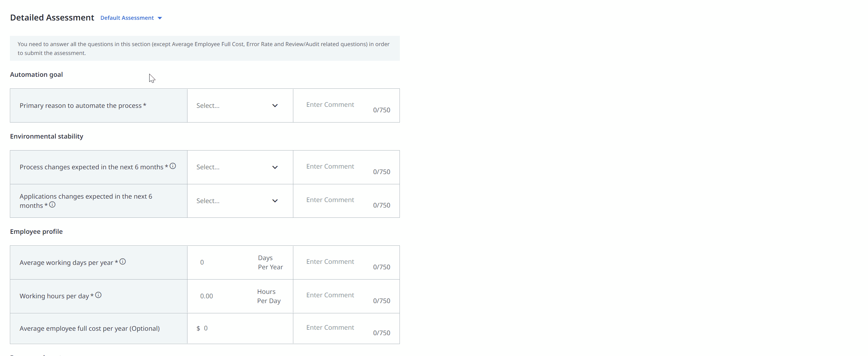
Task: Click Average working days number field
Action: pyautogui.click(x=222, y=262)
